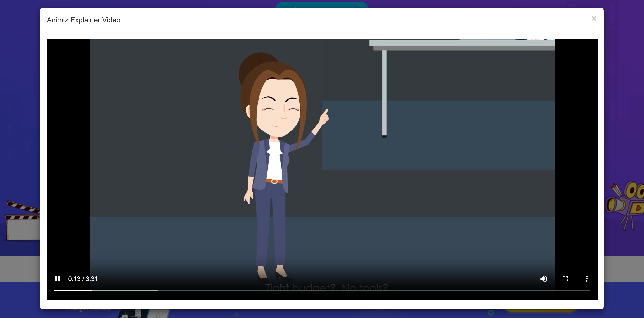Expand more playback options via kebab menu

tap(587, 279)
